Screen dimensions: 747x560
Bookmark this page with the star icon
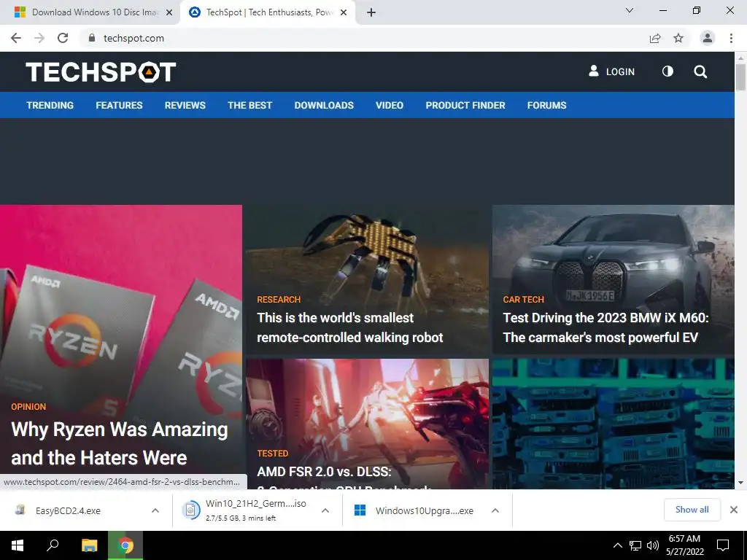[x=678, y=38]
